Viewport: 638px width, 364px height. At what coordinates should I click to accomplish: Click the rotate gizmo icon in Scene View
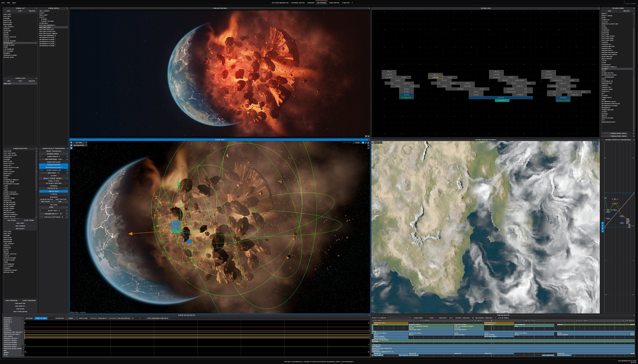pos(366,143)
